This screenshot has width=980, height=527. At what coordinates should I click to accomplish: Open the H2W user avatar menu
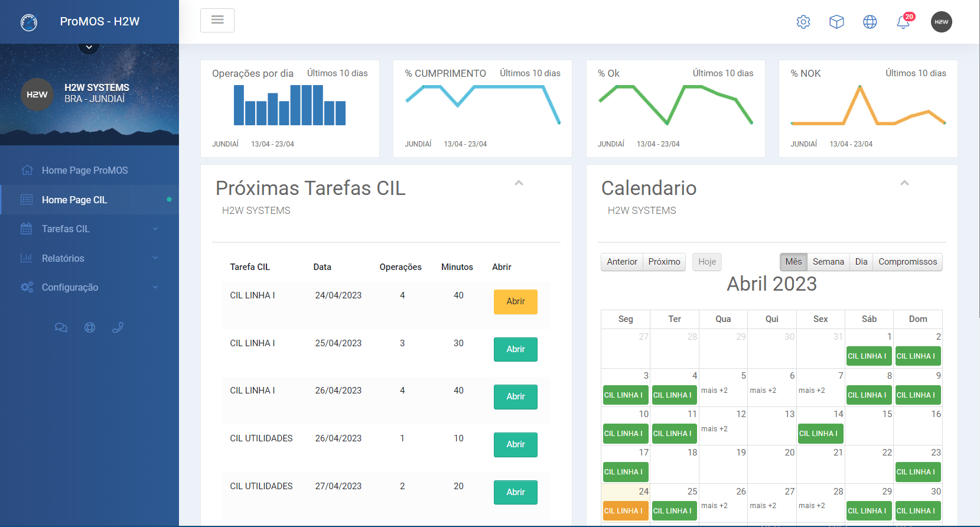(x=942, y=22)
